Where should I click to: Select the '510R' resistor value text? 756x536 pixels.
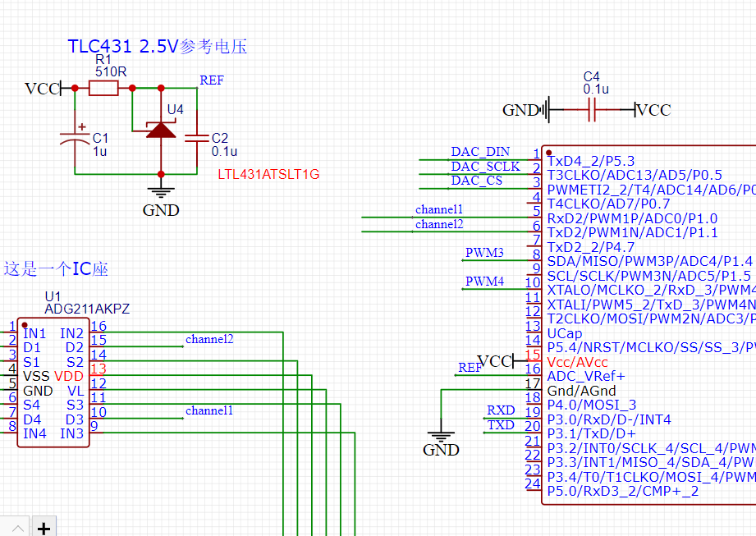pyautogui.click(x=111, y=71)
